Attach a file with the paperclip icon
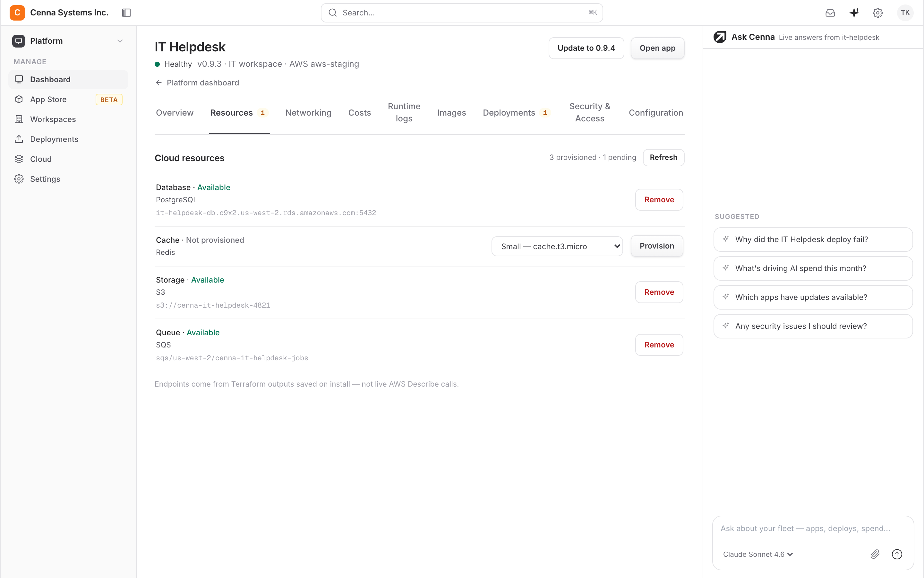Viewport: 924px width, 578px height. [875, 554]
